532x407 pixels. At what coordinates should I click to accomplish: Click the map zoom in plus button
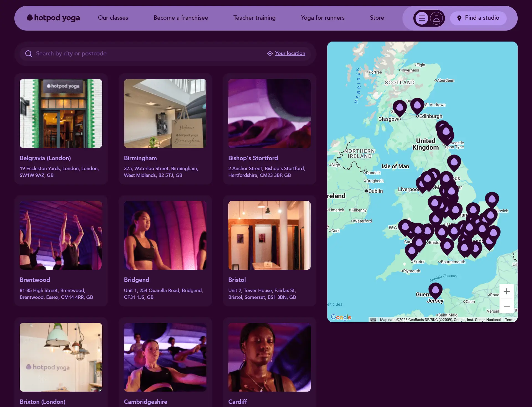pos(507,292)
